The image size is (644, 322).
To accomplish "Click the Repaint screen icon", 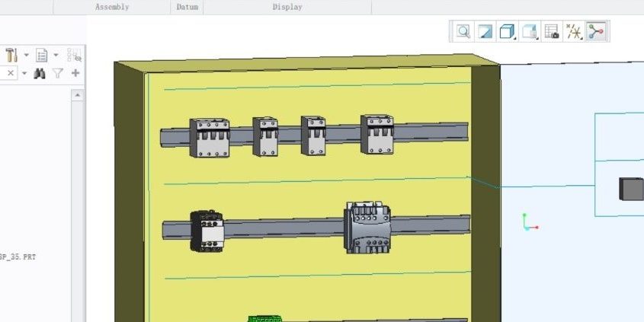I will click(x=485, y=31).
